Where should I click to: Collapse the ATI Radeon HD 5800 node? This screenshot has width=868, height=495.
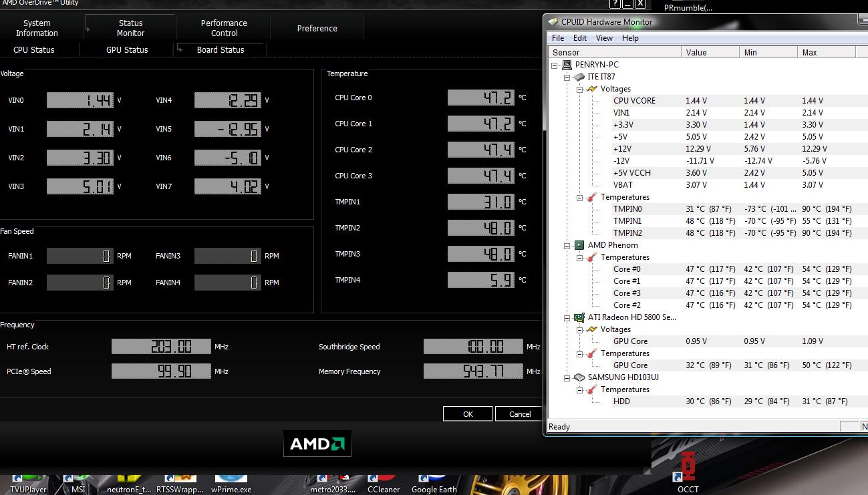[567, 318]
